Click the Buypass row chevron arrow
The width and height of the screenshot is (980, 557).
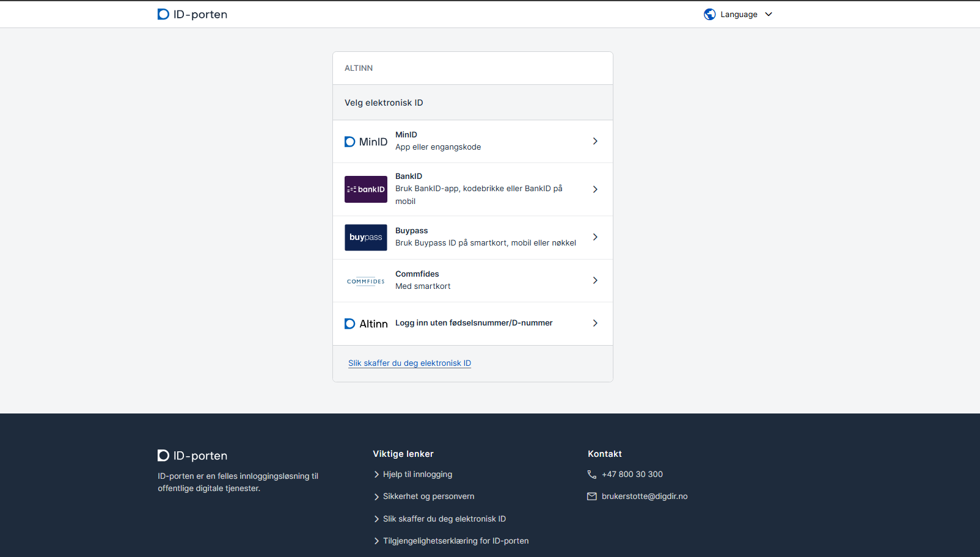(594, 237)
